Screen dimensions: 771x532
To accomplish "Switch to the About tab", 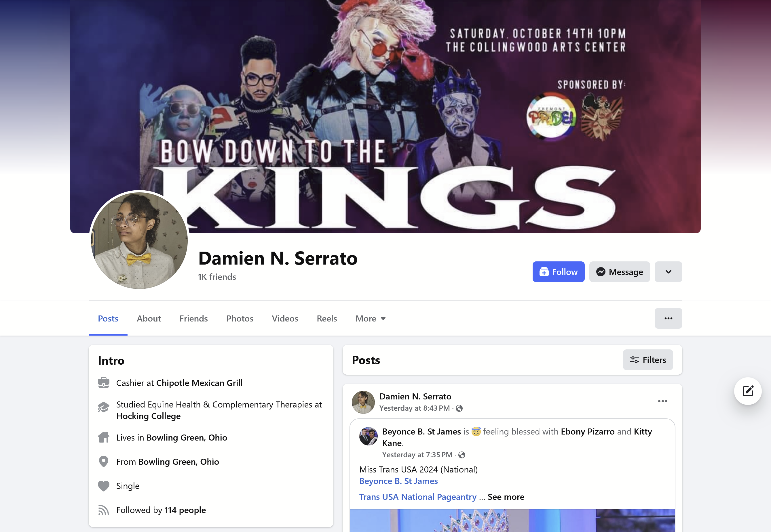I will click(149, 318).
